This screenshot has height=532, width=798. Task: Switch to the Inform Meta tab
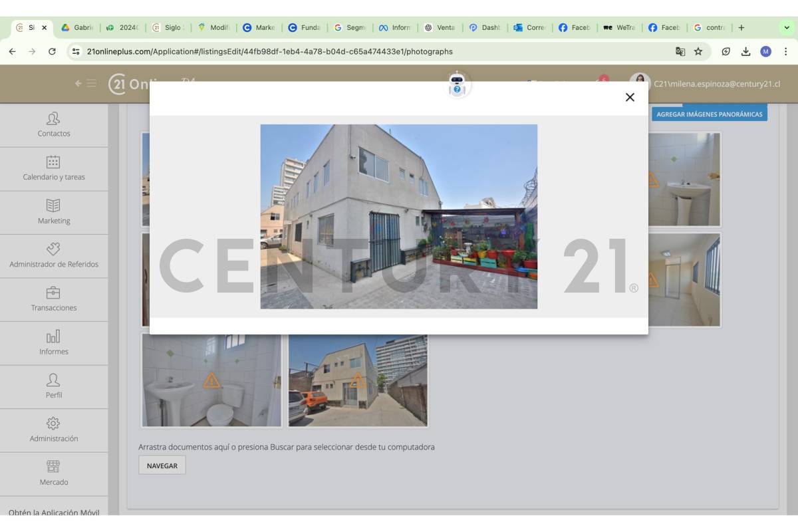[396, 28]
